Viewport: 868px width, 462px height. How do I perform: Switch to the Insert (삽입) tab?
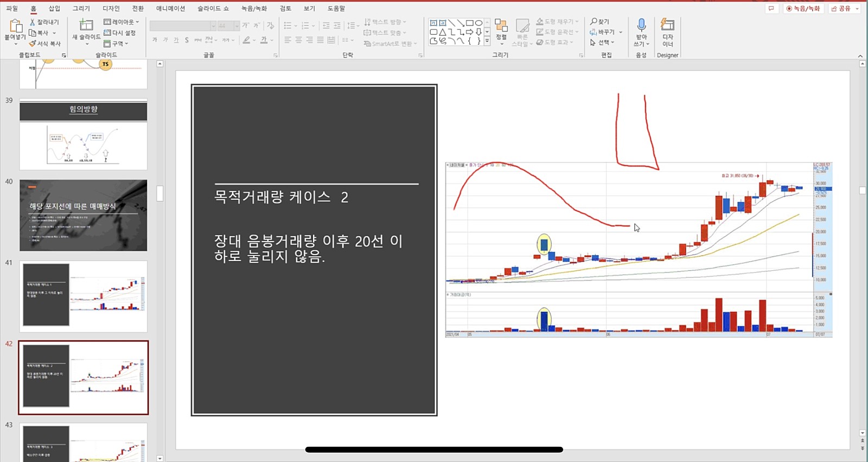54,8
